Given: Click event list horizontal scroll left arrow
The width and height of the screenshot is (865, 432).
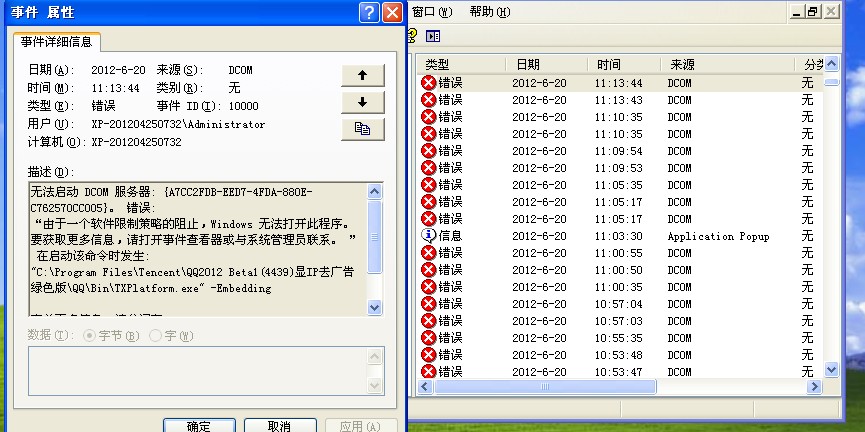Looking at the screenshot, I should 424,387.
